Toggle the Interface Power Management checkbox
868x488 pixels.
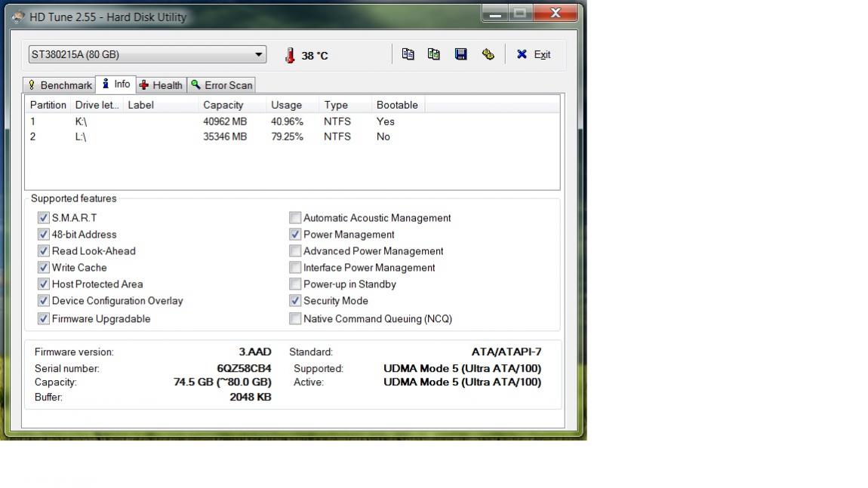pos(295,268)
